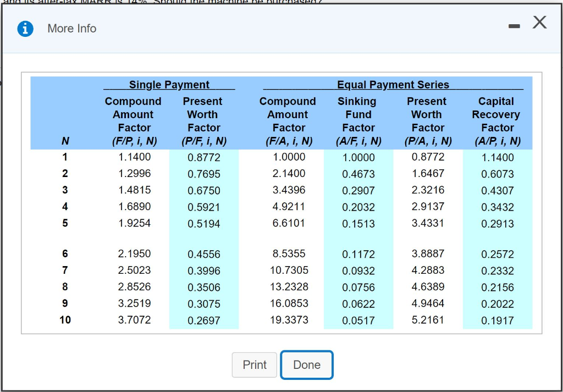Select A/F value 0.4673

point(358,174)
